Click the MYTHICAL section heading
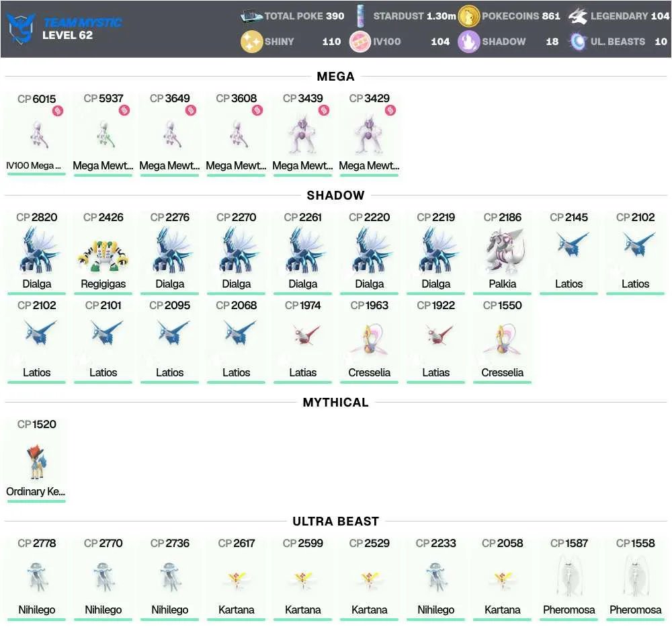This screenshot has width=672, height=627. point(335,403)
